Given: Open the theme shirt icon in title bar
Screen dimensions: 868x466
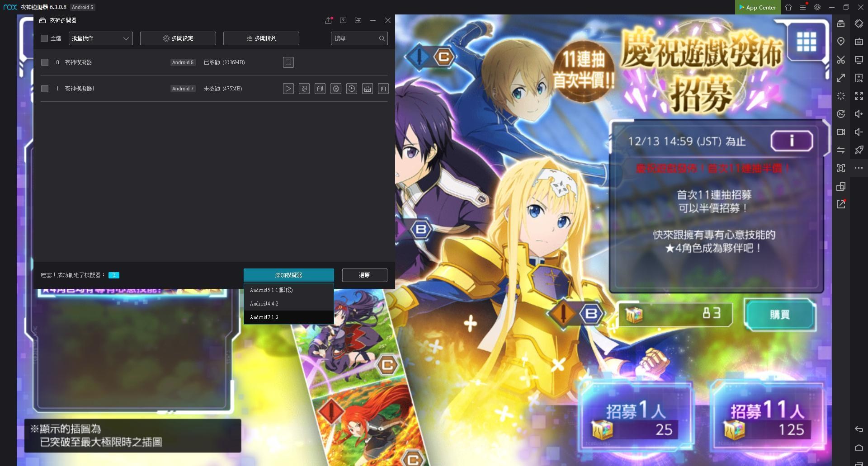Looking at the screenshot, I should (x=788, y=7).
